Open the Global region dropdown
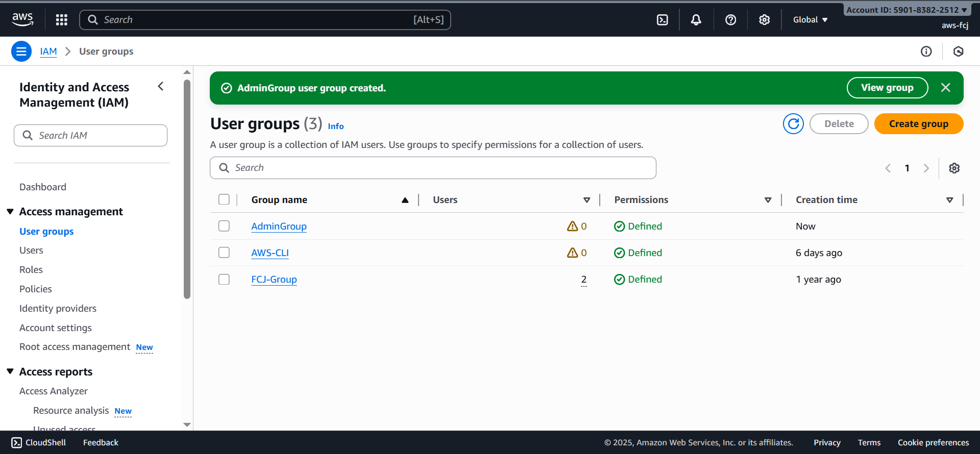 pyautogui.click(x=810, y=19)
